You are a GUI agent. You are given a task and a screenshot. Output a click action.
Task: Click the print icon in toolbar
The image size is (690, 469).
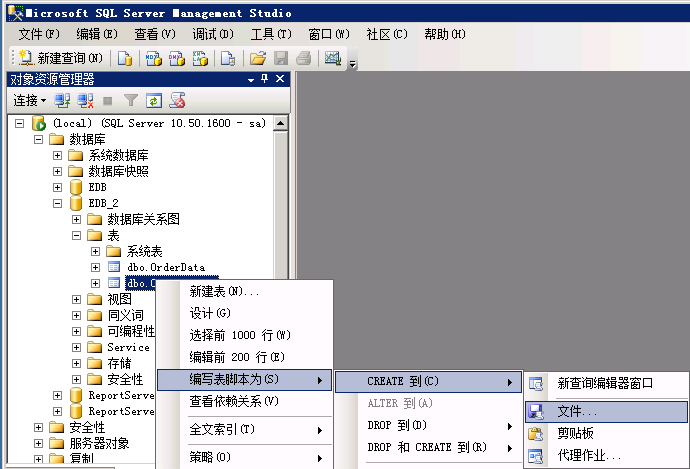[304, 58]
